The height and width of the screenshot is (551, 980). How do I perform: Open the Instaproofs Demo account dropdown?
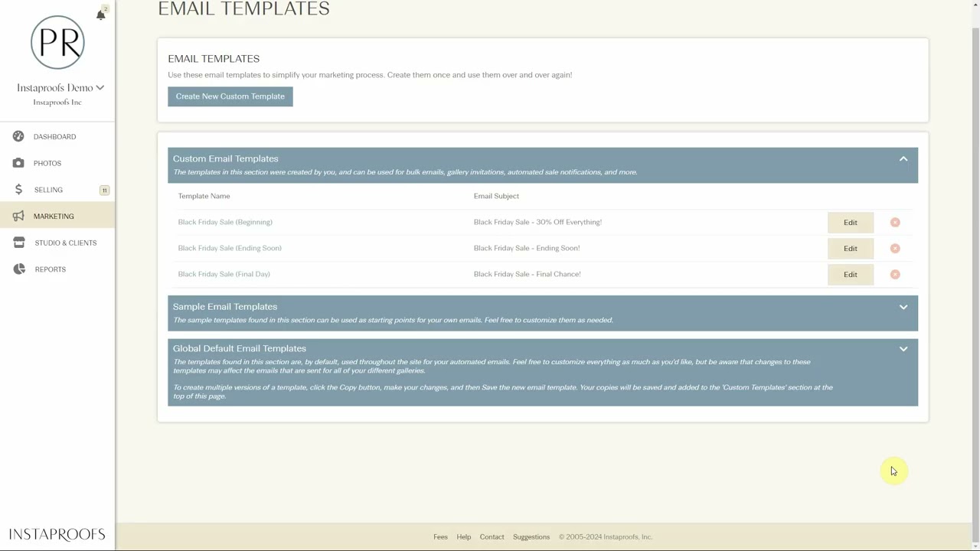coord(60,87)
